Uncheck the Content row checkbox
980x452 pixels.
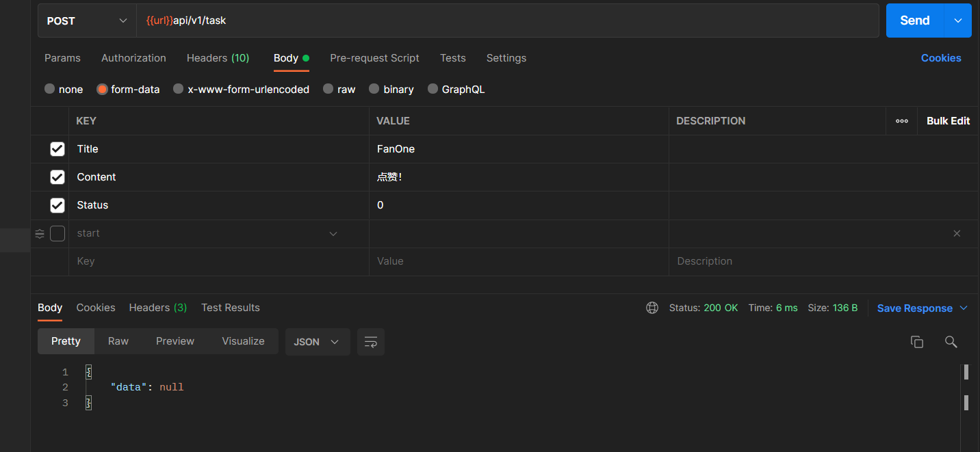click(57, 177)
